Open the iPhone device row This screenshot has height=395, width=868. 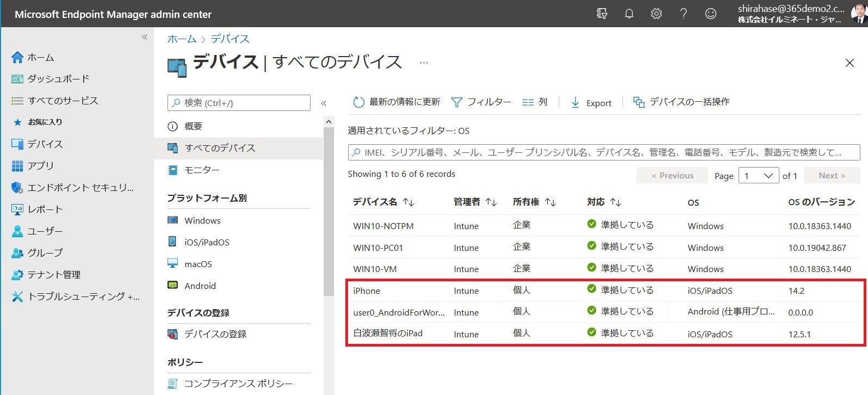click(x=605, y=291)
